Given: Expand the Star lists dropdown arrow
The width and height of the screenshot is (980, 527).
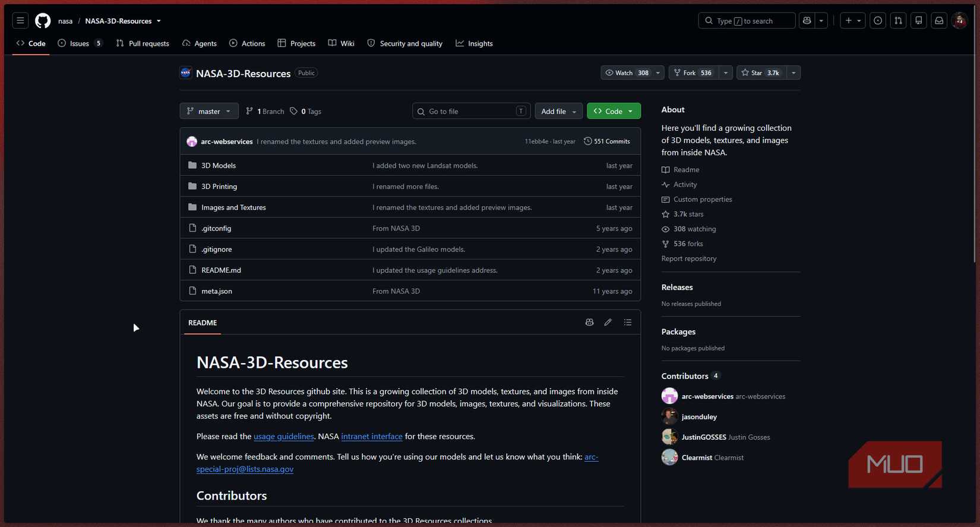Looking at the screenshot, I should (x=794, y=72).
